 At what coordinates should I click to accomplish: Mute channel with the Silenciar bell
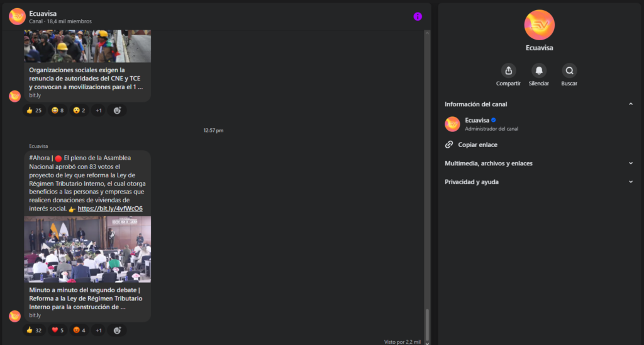(x=539, y=70)
